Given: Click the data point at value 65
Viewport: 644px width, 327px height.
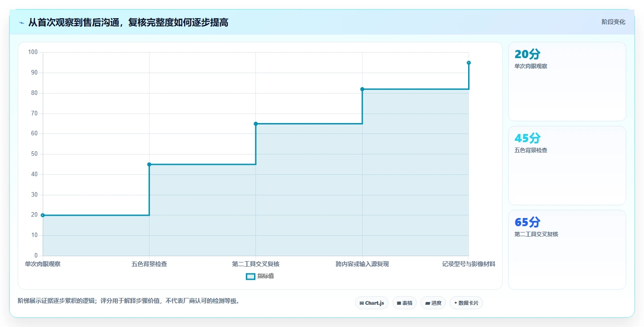Looking at the screenshot, I should [256, 124].
